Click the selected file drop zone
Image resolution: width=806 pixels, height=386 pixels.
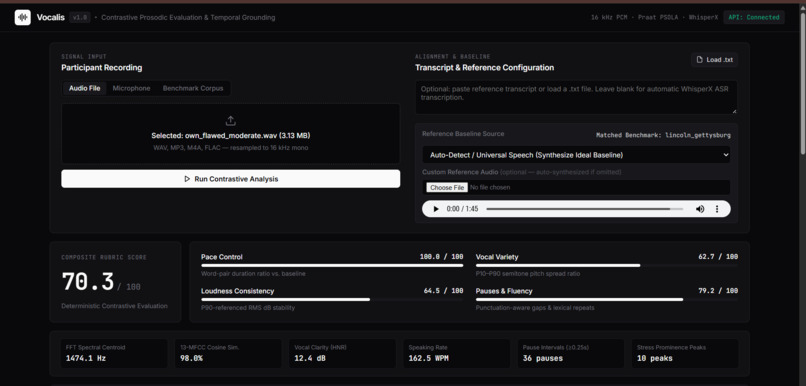(x=231, y=134)
